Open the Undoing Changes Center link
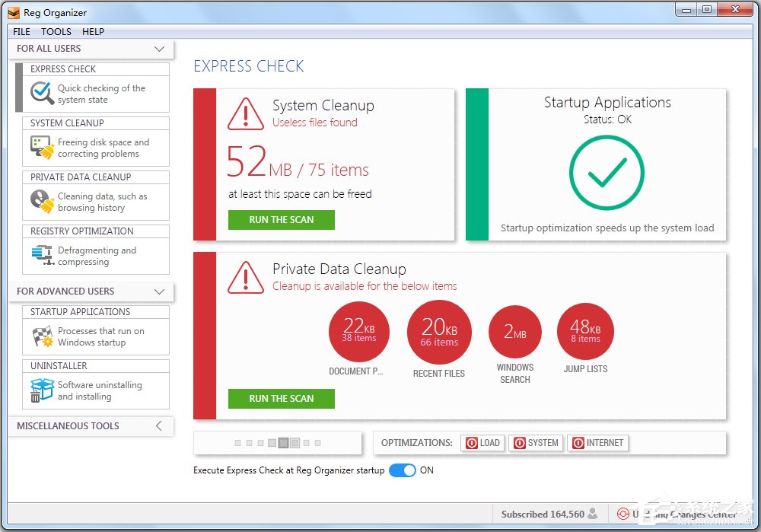The height and width of the screenshot is (532, 761). click(x=684, y=514)
